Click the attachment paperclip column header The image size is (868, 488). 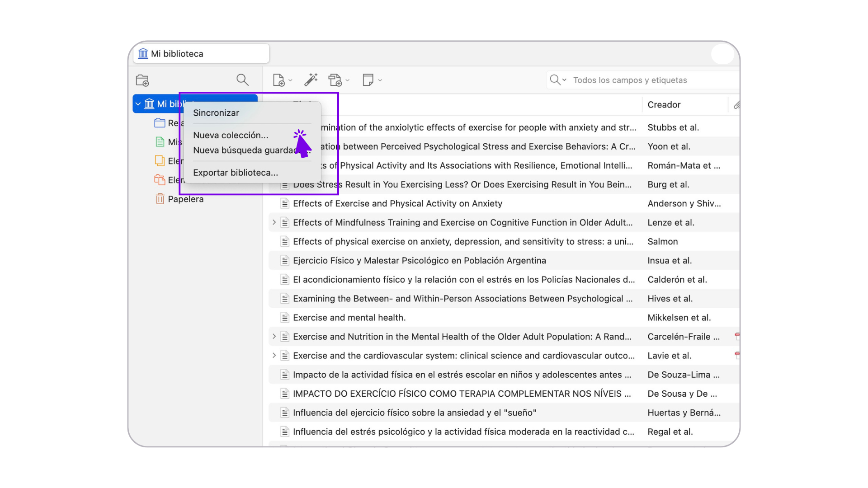click(x=736, y=105)
